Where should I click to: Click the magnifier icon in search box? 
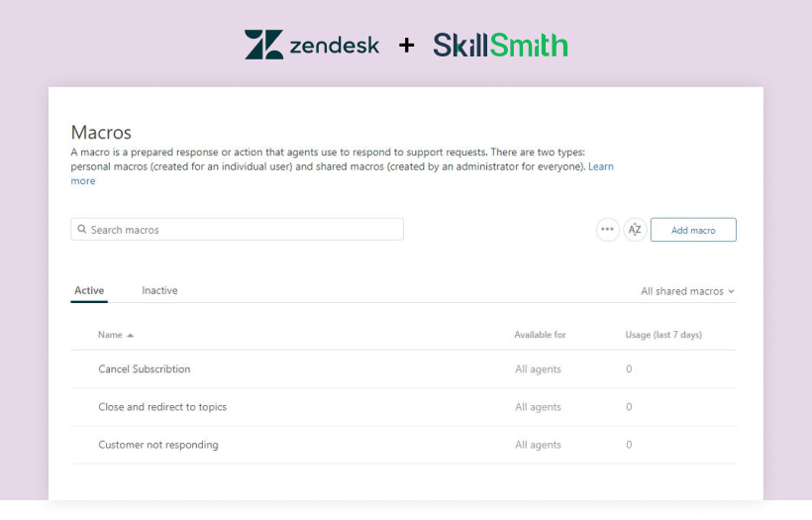82,229
